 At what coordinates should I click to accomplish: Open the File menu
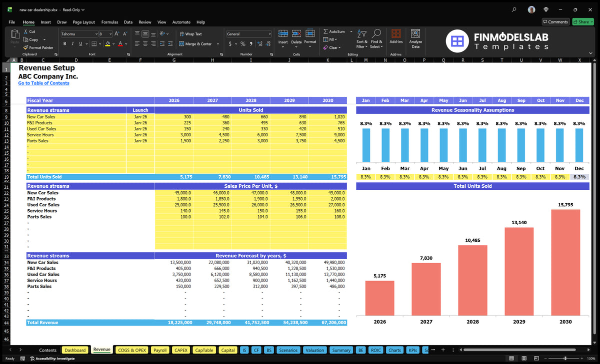(11, 22)
